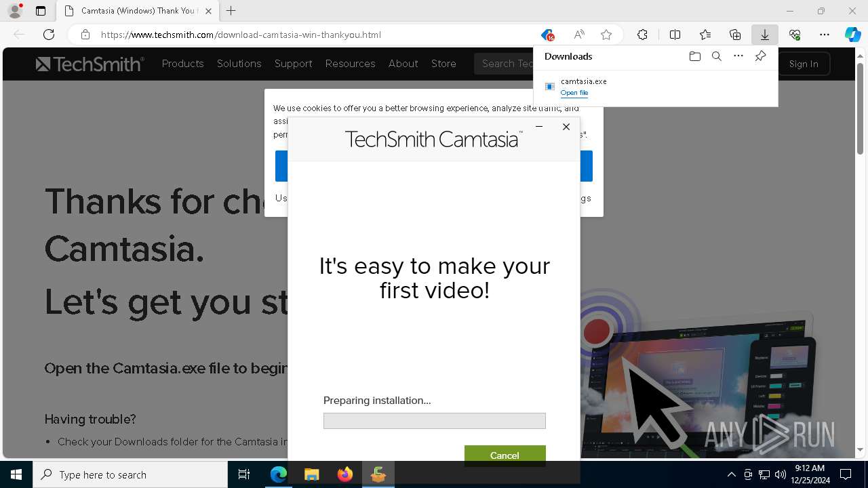Viewport: 868px width, 488px height.
Task: Open the Downloads folder icon
Action: coord(694,56)
